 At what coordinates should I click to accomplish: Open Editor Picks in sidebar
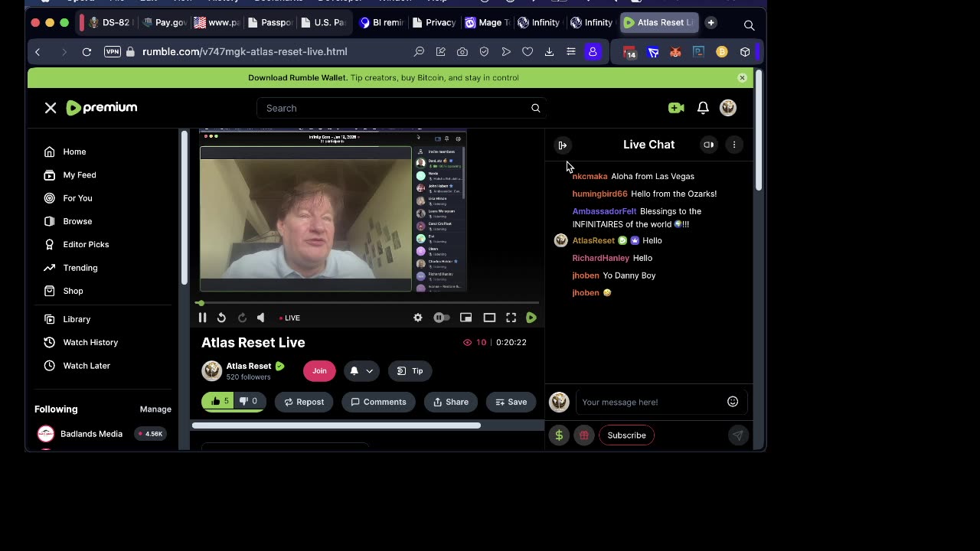click(x=86, y=244)
